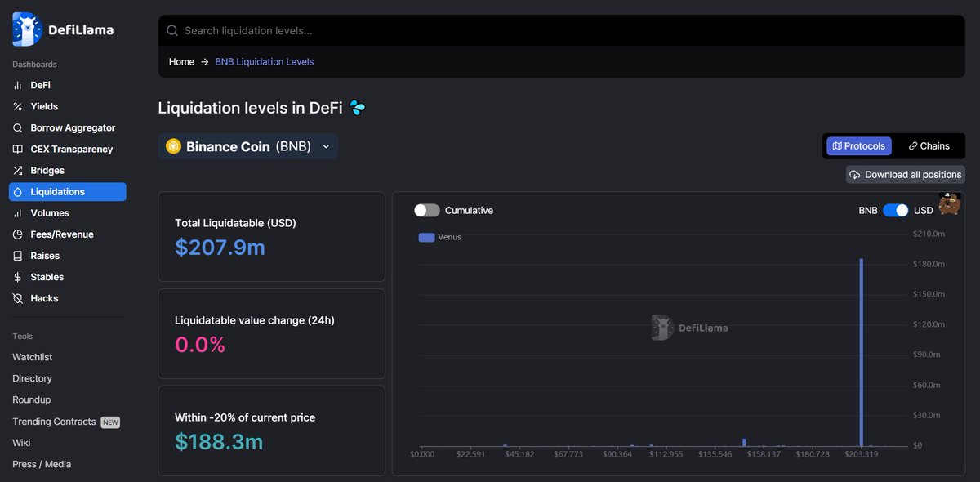The height and width of the screenshot is (482, 980).
Task: Download all positions
Action: [x=906, y=175]
